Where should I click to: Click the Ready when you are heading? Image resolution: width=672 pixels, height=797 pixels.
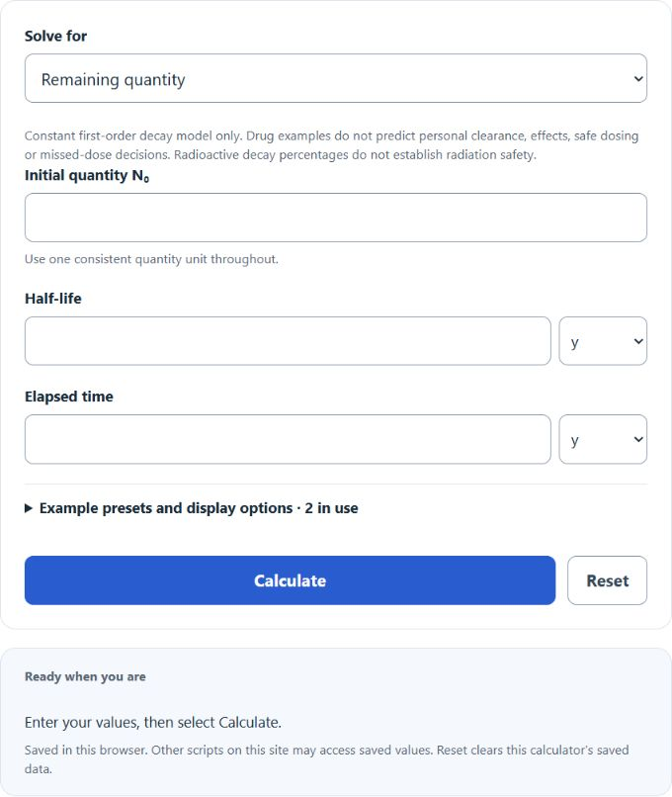(85, 676)
